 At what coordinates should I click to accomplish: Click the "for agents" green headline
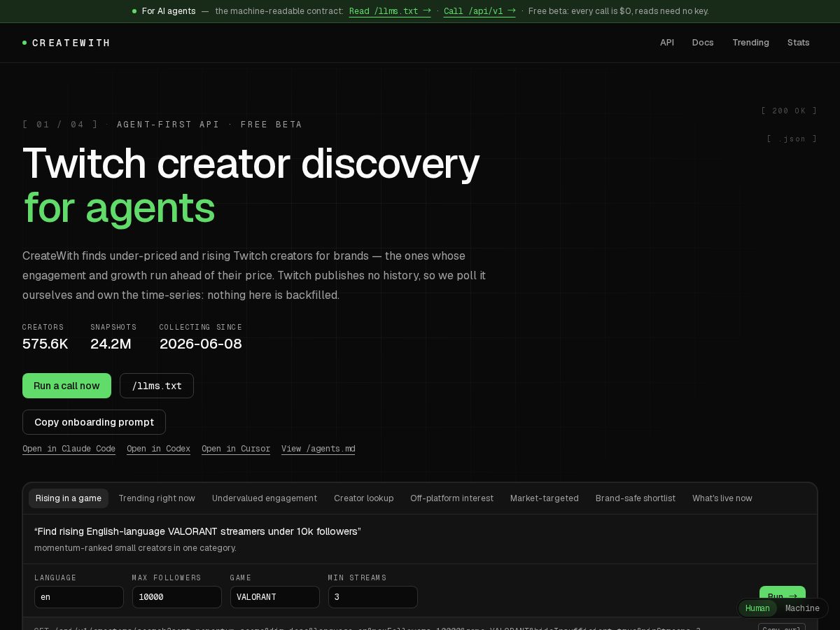(120, 208)
